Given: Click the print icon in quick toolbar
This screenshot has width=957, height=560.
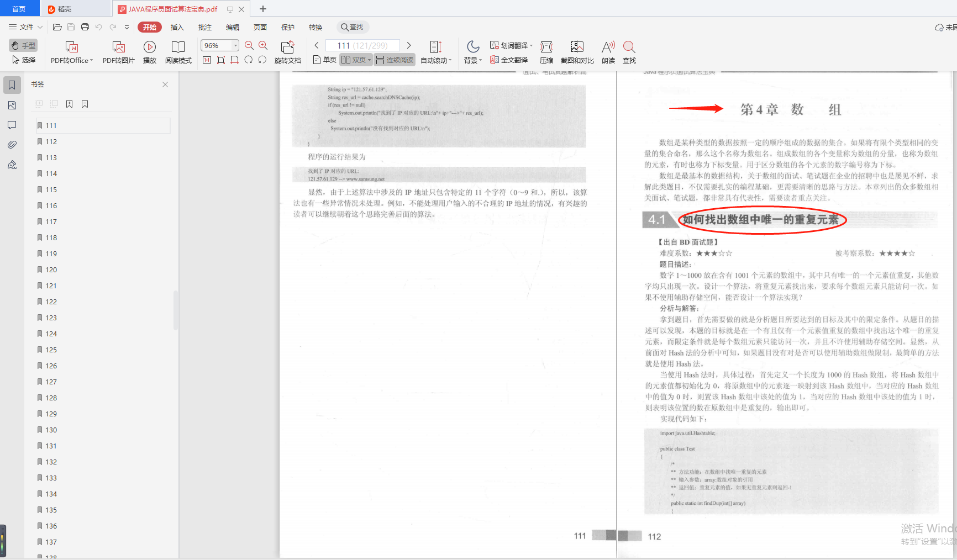Looking at the screenshot, I should pos(85,27).
